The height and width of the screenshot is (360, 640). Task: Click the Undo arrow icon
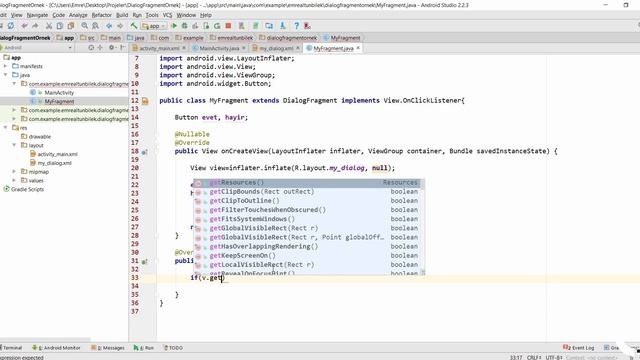click(x=24, y=26)
